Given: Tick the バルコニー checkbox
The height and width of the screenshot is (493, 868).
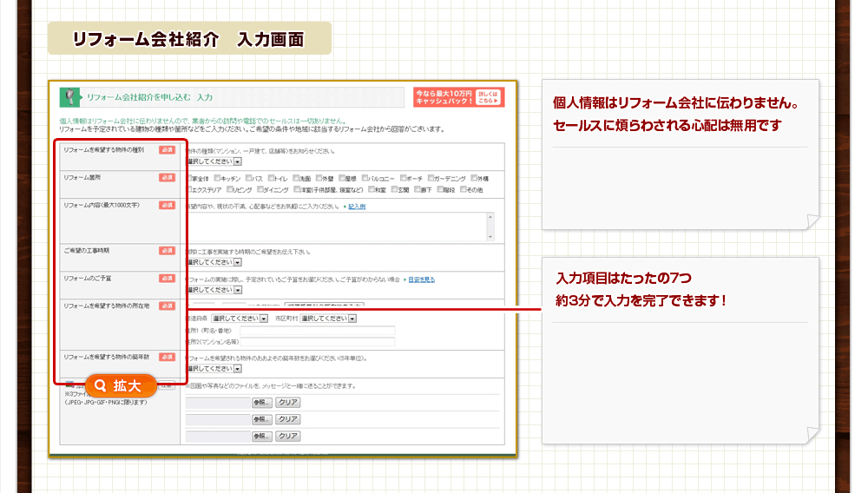Looking at the screenshot, I should click(x=365, y=178).
